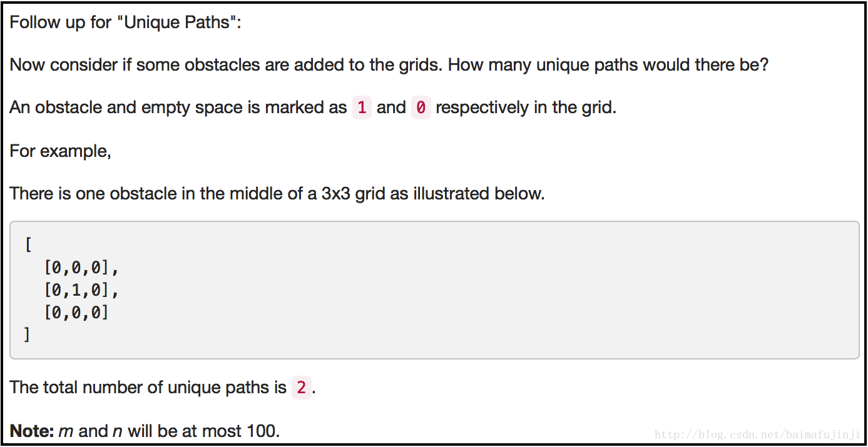Screen dimensions: 868x447
Task: Click the blog.csdn.net watermark URL
Action: (757, 434)
